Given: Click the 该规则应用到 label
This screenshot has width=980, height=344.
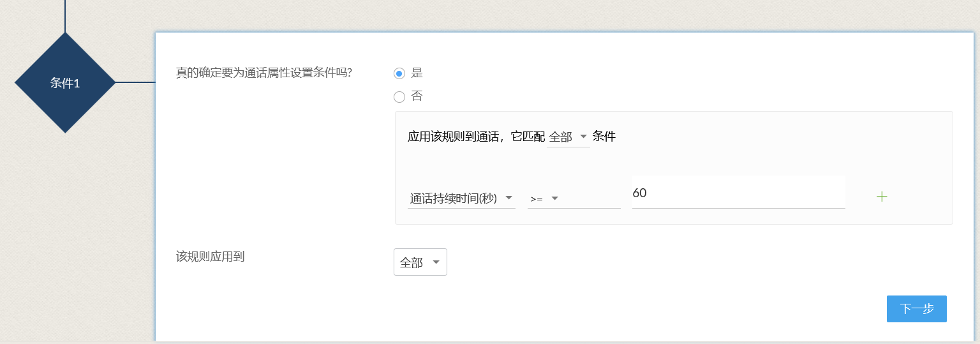Looking at the screenshot, I should (211, 257).
